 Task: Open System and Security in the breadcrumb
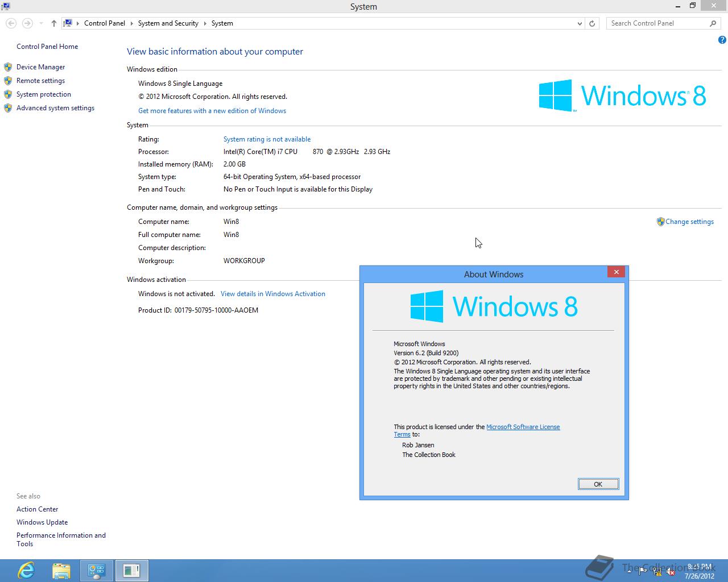168,23
